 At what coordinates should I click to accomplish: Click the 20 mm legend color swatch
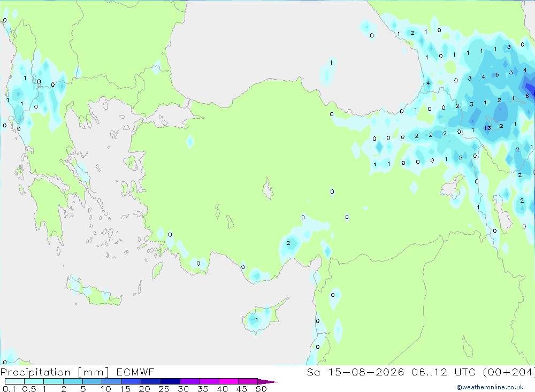click(151, 381)
